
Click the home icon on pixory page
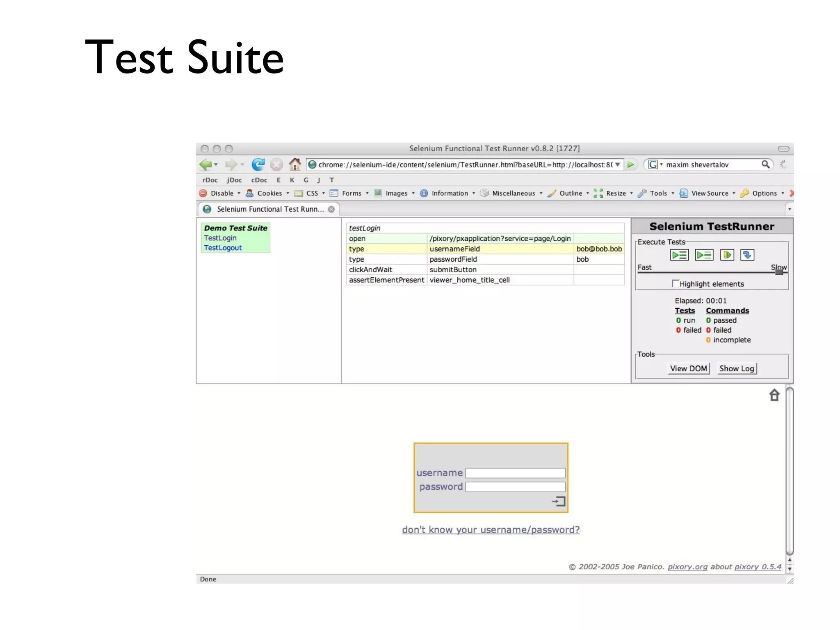point(774,395)
